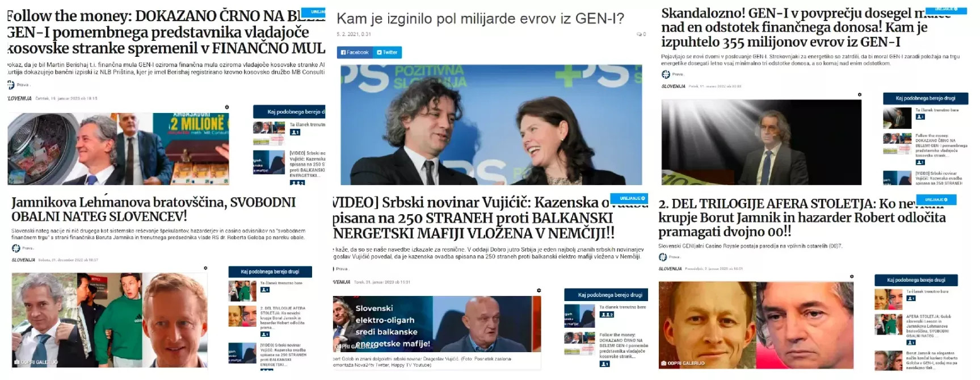Click gear icon above the spotlight man photo
980x380 pixels.
coord(859,95)
